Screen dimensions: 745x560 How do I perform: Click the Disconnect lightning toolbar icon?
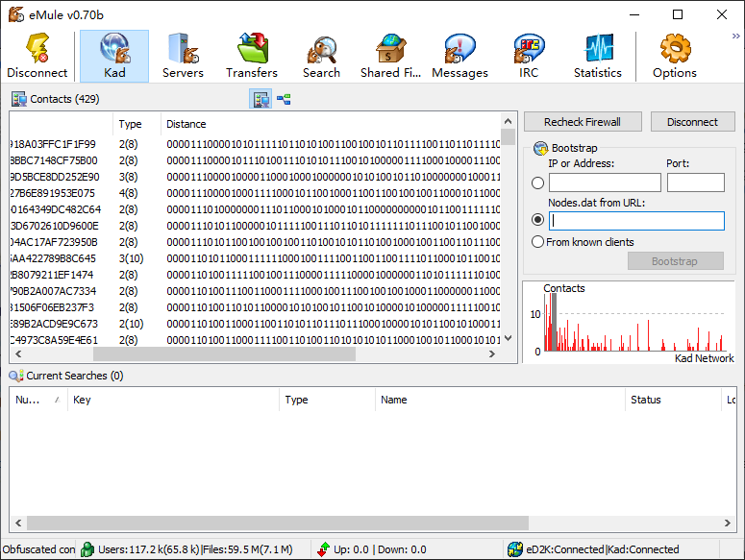point(37,56)
